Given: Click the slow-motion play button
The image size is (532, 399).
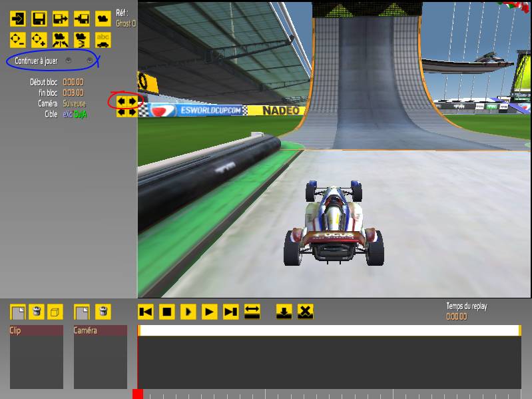Looking at the screenshot, I should pos(188,312).
